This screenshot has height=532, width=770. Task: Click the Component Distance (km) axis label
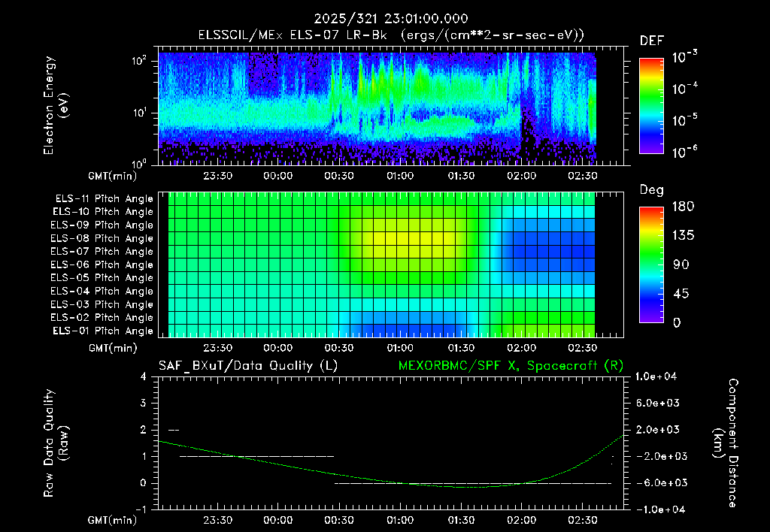coord(726,443)
